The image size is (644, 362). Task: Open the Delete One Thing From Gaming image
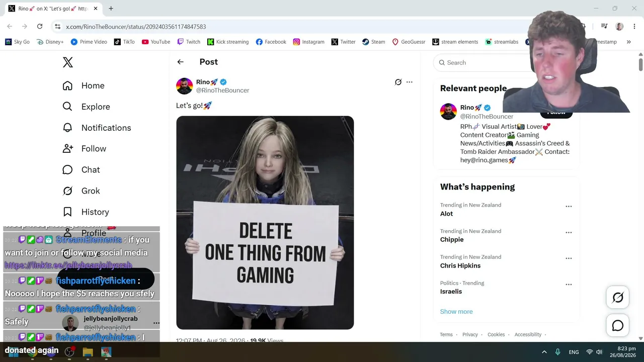[265, 223]
